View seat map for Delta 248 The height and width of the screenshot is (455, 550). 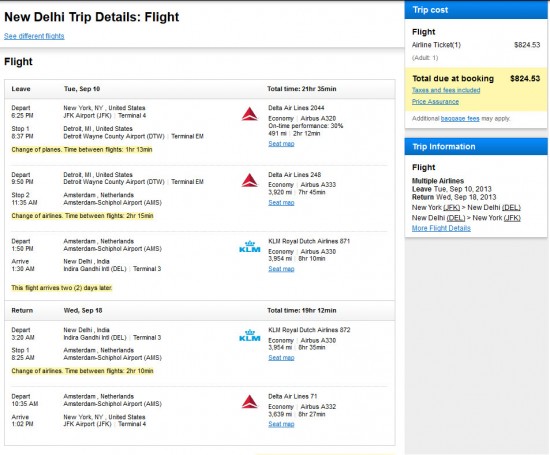(x=281, y=202)
